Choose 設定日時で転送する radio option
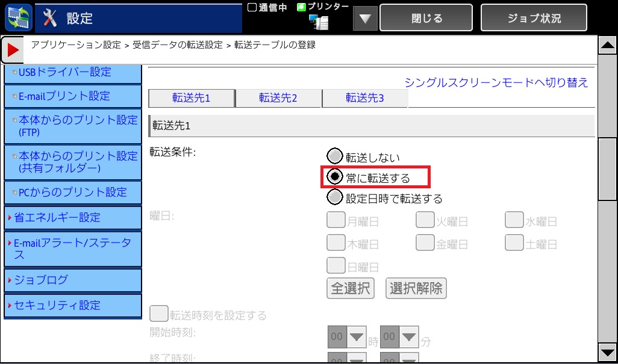618x364 pixels. click(x=334, y=198)
